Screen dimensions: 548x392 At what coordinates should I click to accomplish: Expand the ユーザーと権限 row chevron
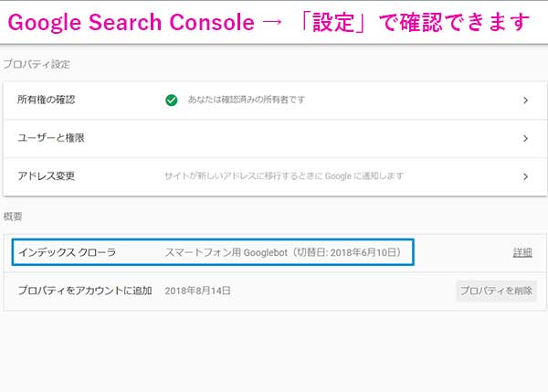[525, 139]
